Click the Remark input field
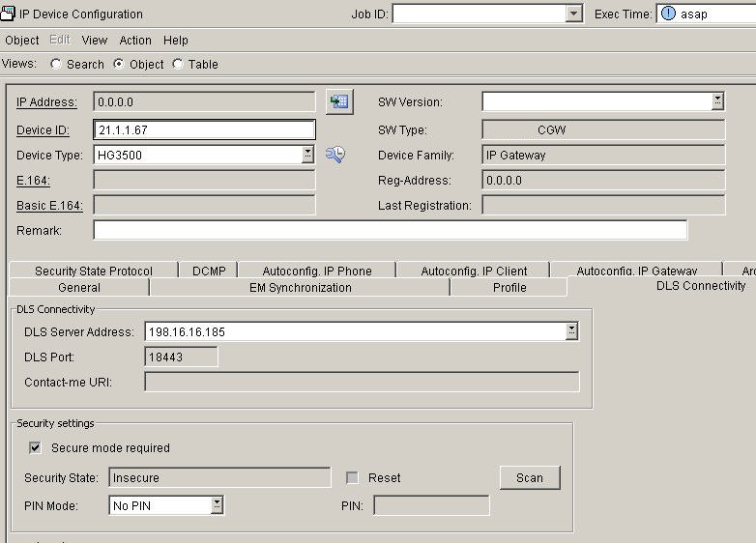The image size is (756, 543). coord(391,230)
